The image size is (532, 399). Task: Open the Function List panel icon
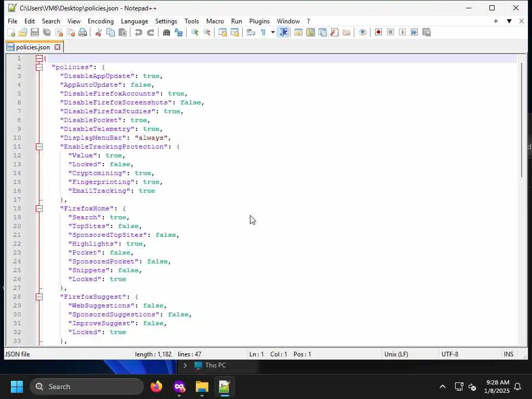(335, 32)
